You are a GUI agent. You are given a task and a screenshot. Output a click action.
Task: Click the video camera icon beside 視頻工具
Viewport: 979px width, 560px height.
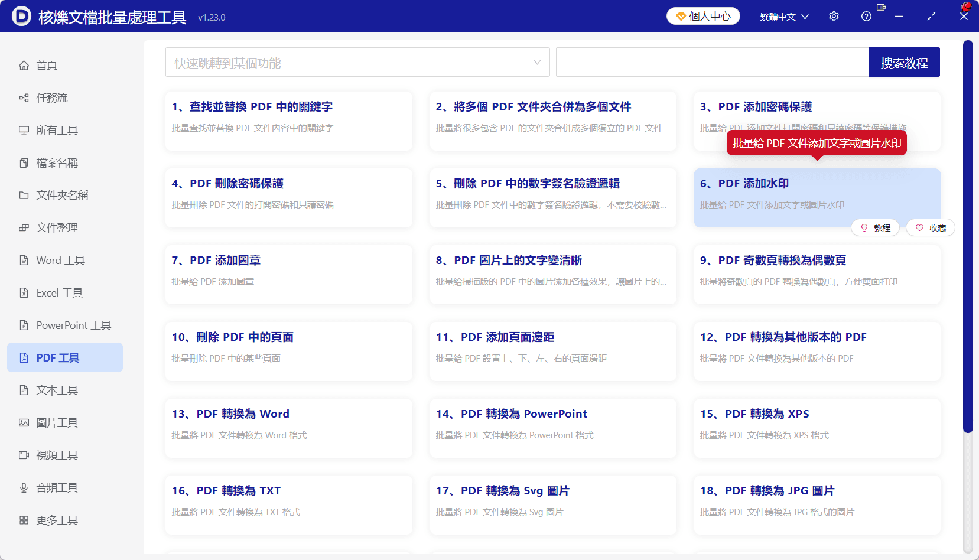coord(24,455)
